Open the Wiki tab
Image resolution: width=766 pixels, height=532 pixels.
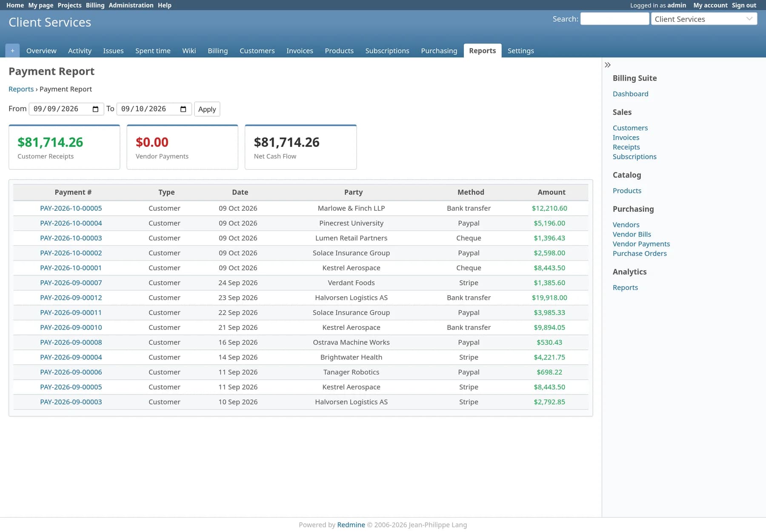189,51
